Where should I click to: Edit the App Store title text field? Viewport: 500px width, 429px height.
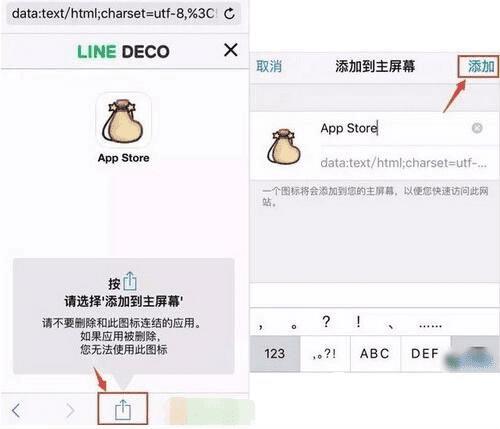[393, 128]
